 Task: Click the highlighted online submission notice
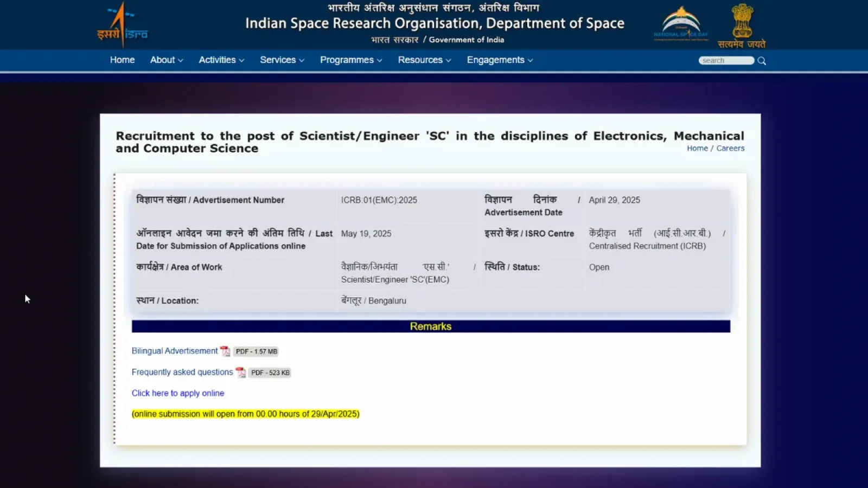click(x=246, y=414)
